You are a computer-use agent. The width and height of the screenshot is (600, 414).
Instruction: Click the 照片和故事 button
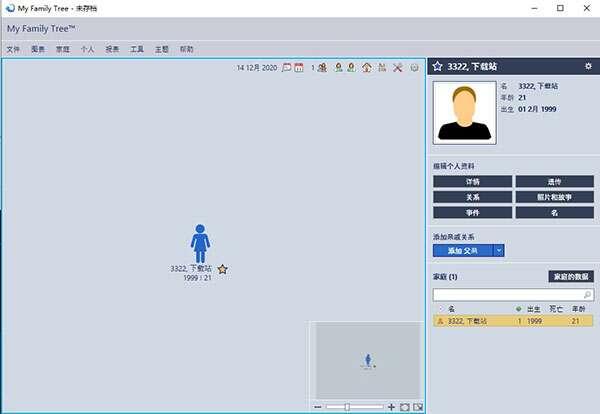[x=554, y=197]
